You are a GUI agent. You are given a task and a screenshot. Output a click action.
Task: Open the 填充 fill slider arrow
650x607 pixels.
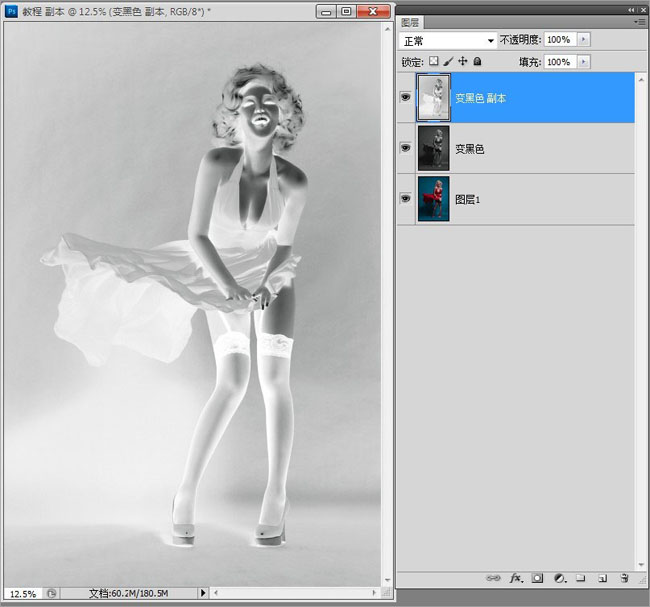pyautogui.click(x=584, y=62)
